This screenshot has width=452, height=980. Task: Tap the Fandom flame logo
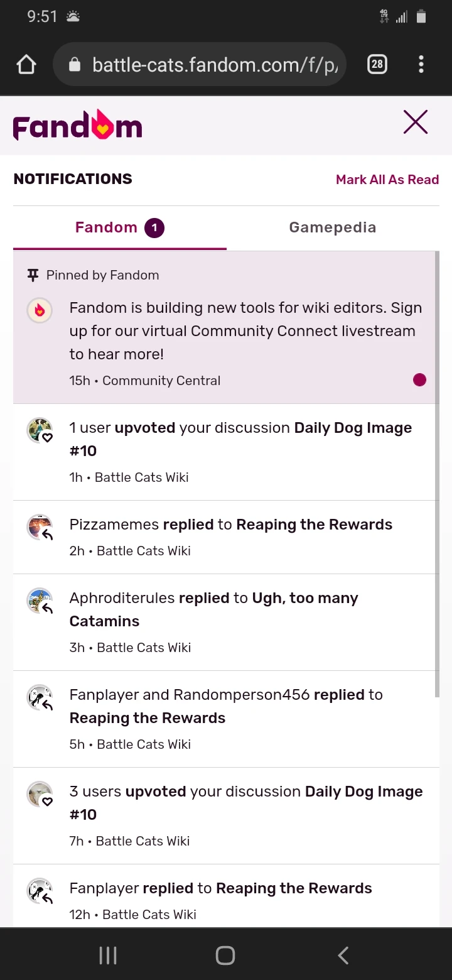click(77, 125)
